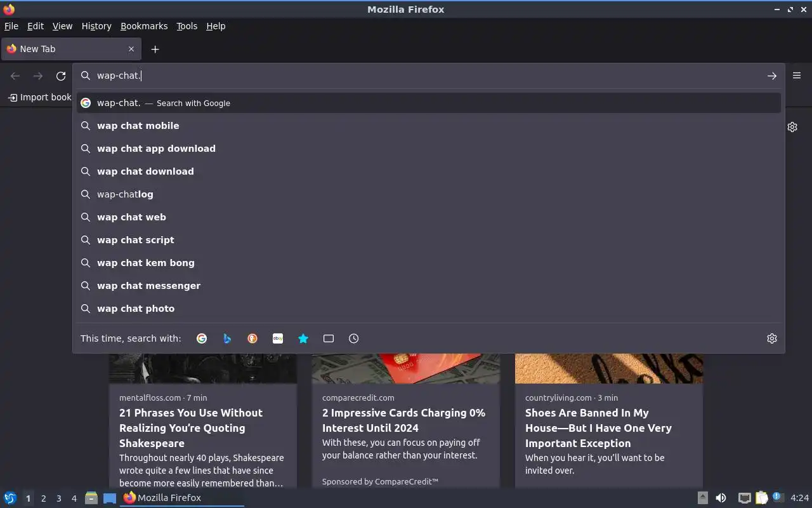The width and height of the screenshot is (812, 508).
Task: Open the View menu
Action: (62, 26)
